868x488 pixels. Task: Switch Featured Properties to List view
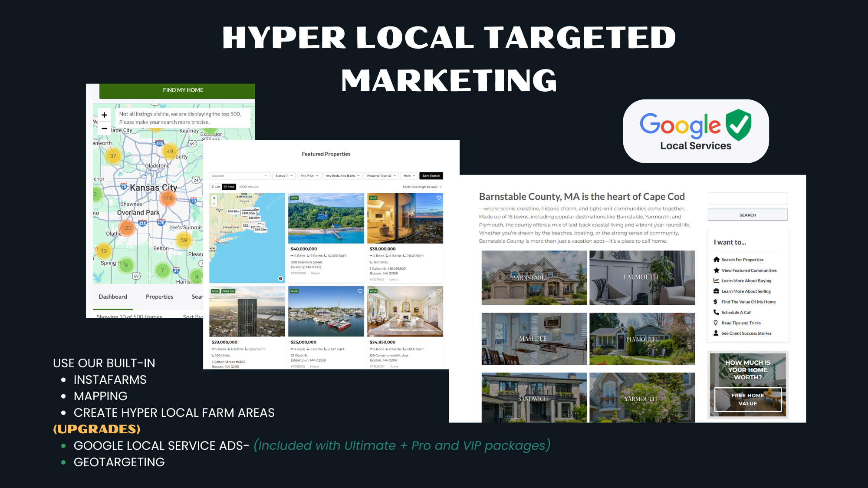point(216,187)
